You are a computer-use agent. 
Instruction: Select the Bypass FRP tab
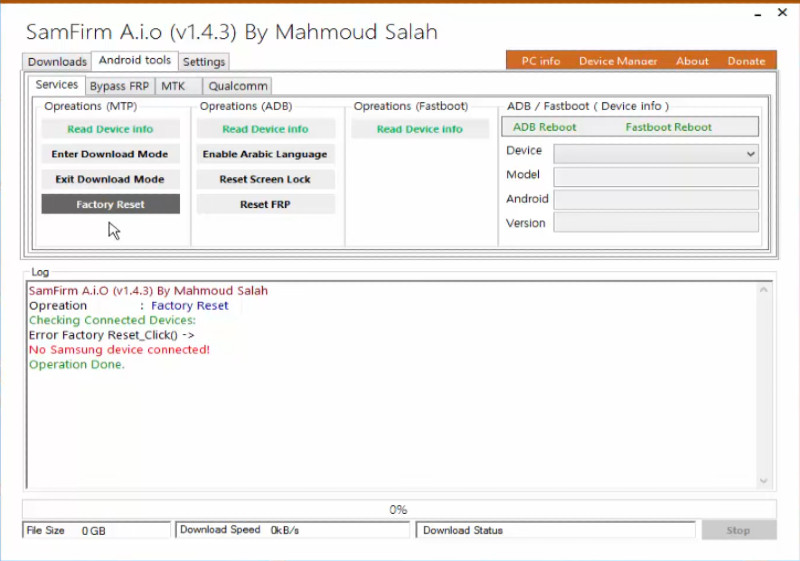coord(118,86)
